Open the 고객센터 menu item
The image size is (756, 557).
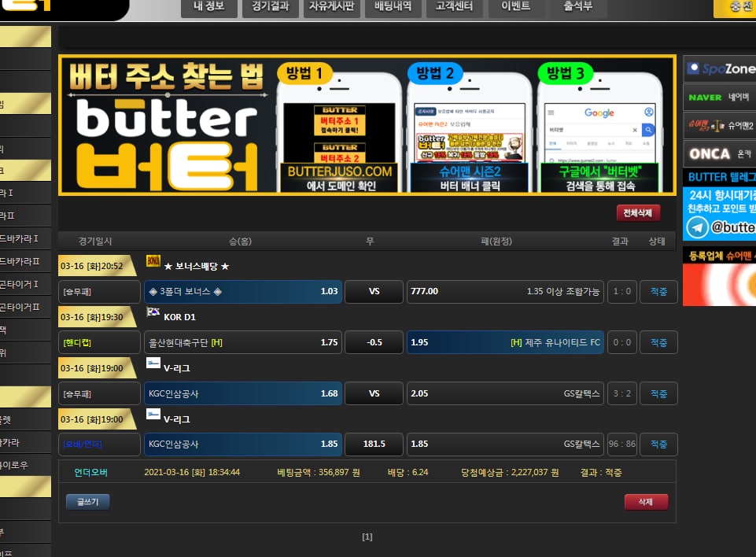coord(454,7)
